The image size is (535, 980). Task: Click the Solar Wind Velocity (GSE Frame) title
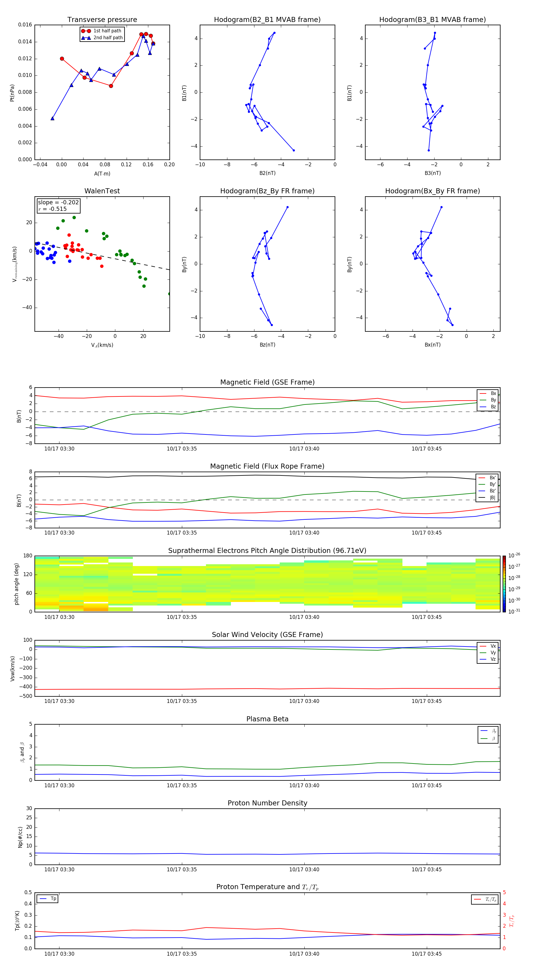point(267,635)
